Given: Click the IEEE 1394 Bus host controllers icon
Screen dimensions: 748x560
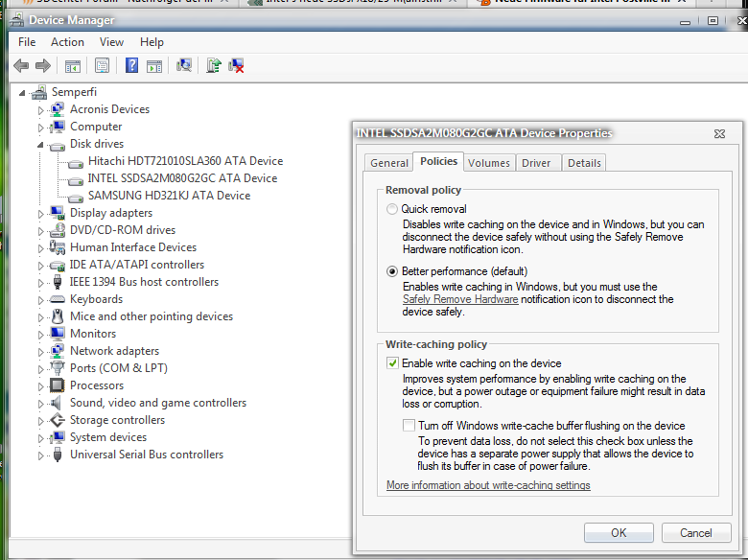Looking at the screenshot, I should (x=58, y=282).
